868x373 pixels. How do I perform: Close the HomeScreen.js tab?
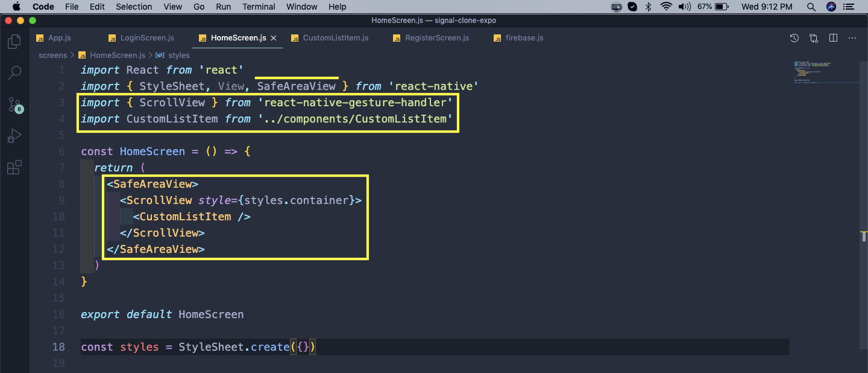click(x=273, y=38)
